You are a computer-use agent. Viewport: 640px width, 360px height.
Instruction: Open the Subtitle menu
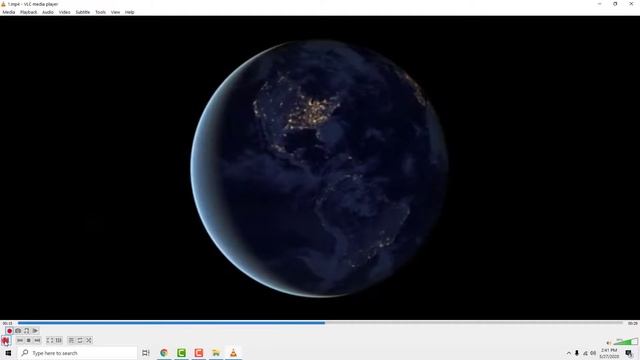click(x=82, y=12)
